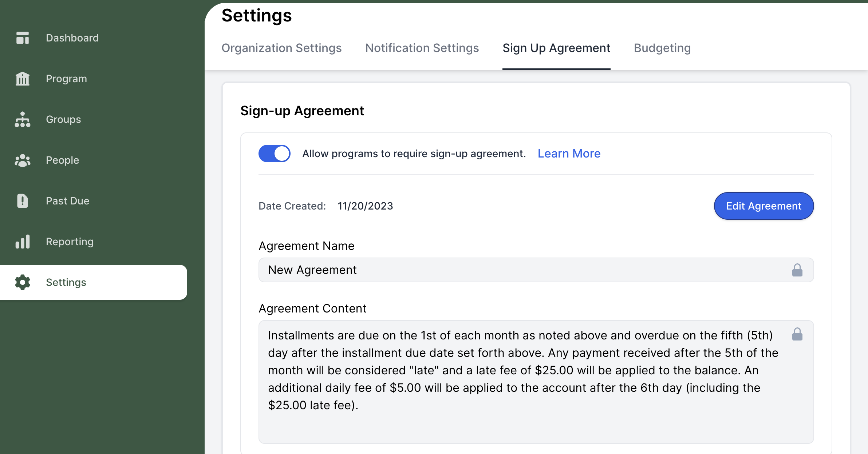This screenshot has height=454, width=868.
Task: Click the Sign-up Agreement section heading
Action: tap(302, 111)
